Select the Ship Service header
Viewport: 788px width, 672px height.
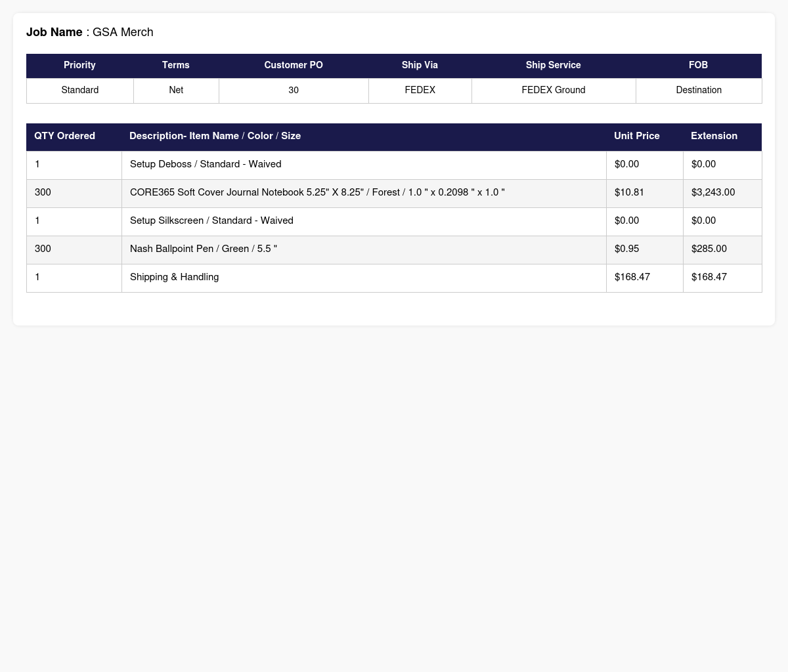[x=554, y=66]
